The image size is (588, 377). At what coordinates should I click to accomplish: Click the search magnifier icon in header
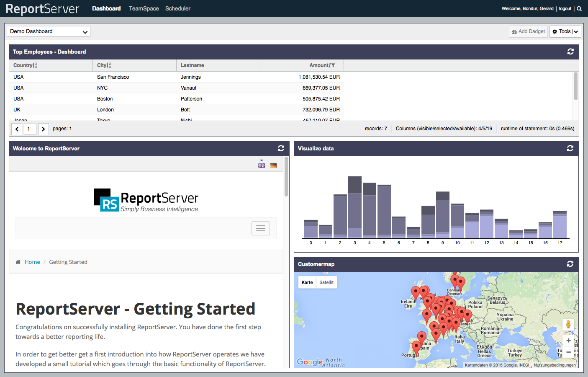tap(579, 8)
